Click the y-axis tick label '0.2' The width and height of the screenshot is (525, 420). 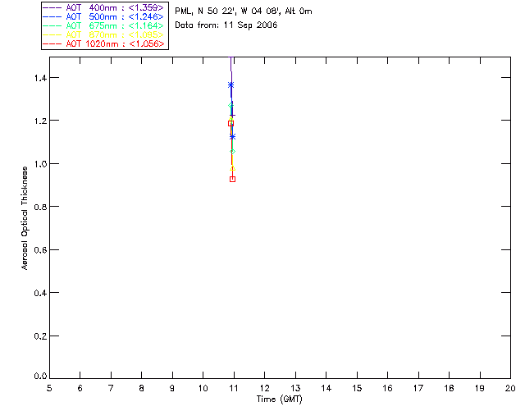(40, 336)
